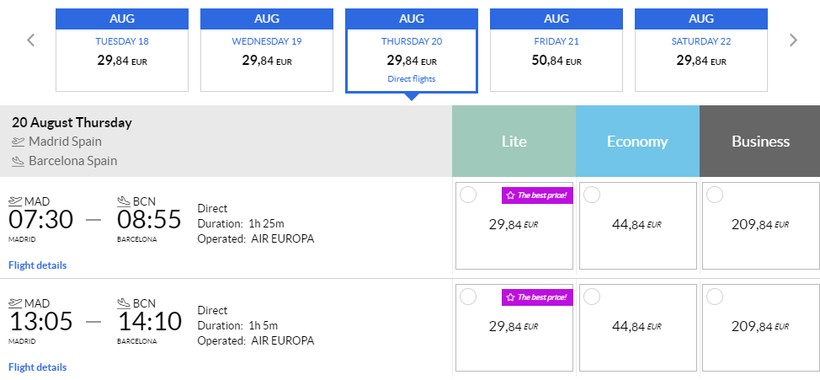Image resolution: width=820 pixels, height=380 pixels.
Task: Click the Economy fare column header
Action: pyautogui.click(x=637, y=141)
